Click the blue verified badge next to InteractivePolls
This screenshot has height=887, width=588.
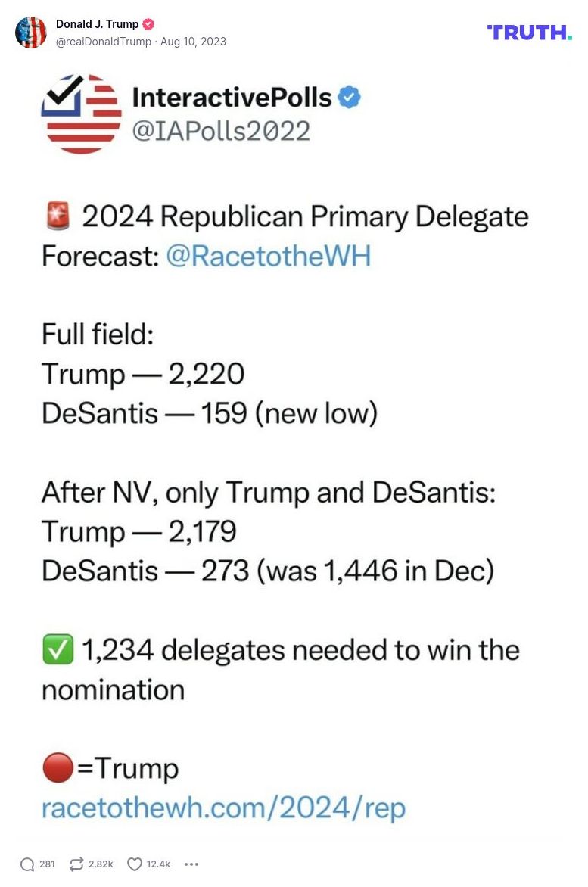pyautogui.click(x=349, y=97)
